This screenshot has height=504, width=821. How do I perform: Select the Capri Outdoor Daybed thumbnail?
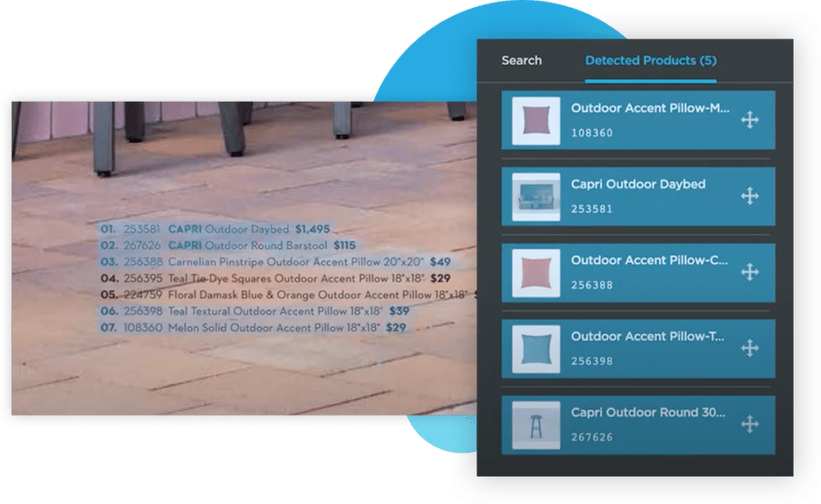point(536,197)
